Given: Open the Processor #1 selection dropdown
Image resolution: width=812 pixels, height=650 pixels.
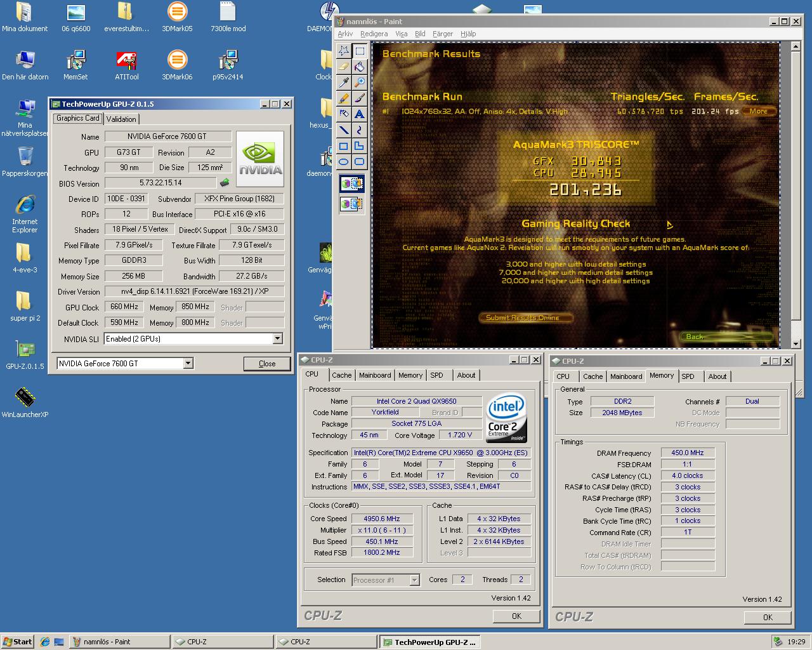Looking at the screenshot, I should click(x=414, y=580).
